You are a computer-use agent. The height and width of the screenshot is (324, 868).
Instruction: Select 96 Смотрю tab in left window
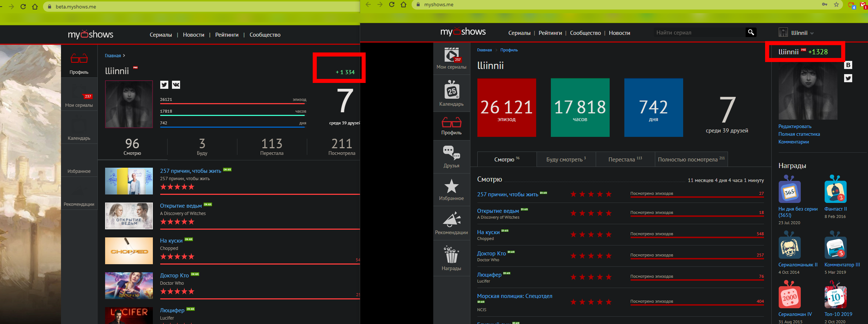(x=132, y=147)
